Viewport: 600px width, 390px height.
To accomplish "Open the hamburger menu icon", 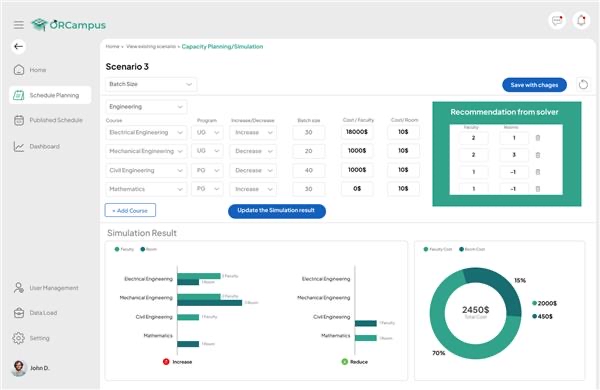I will (18, 25).
